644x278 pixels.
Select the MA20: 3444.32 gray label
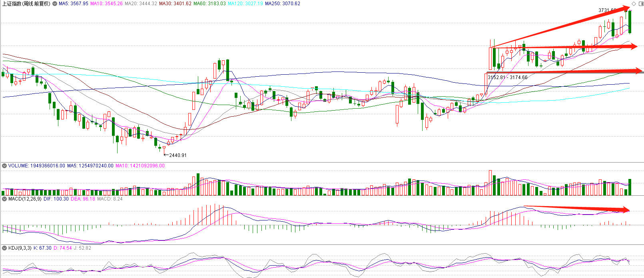coord(141,4)
